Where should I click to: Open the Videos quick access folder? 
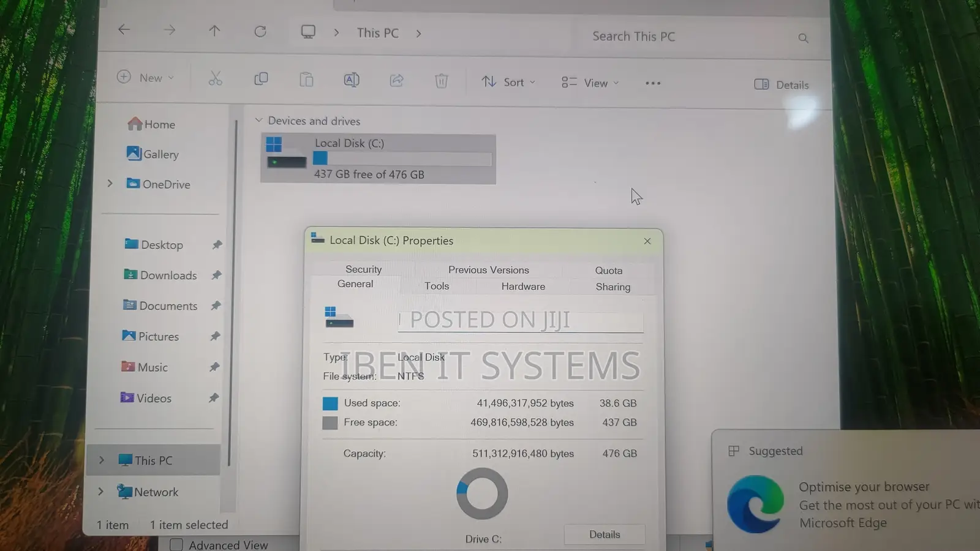(x=146, y=398)
